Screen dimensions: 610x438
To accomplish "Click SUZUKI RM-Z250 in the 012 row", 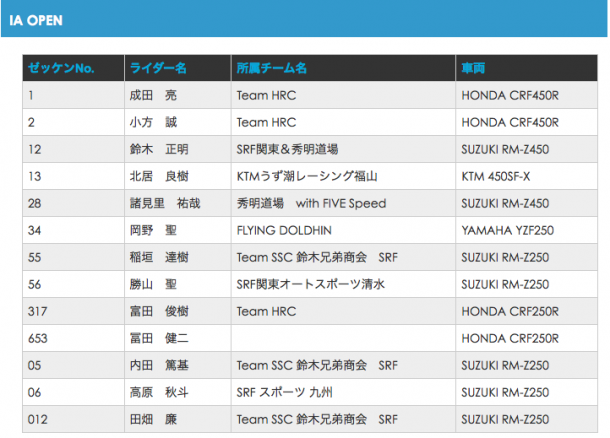I will 505,419.
